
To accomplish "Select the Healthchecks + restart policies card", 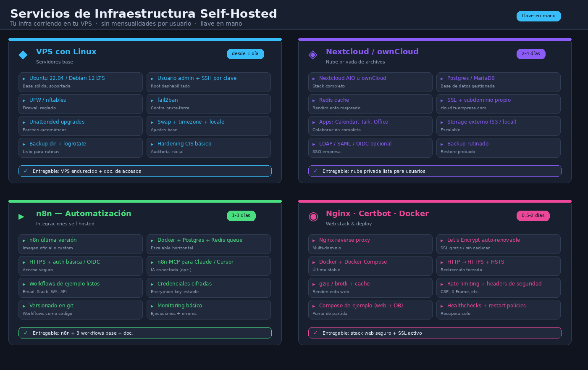I will tap(499, 309).
